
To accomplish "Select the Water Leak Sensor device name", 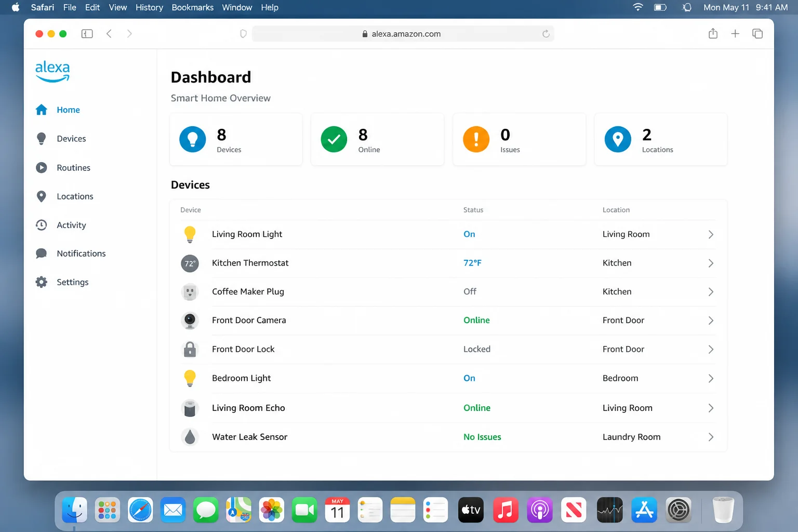I will click(x=249, y=437).
